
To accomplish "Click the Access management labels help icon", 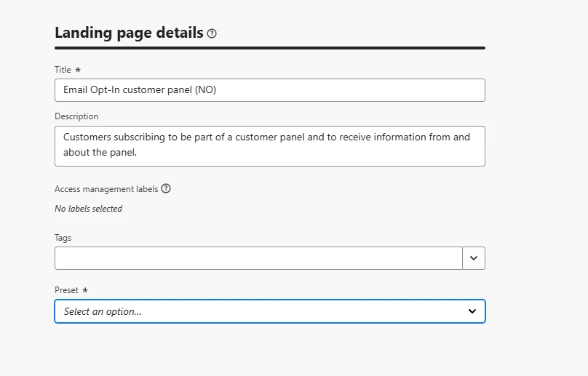I will (166, 188).
